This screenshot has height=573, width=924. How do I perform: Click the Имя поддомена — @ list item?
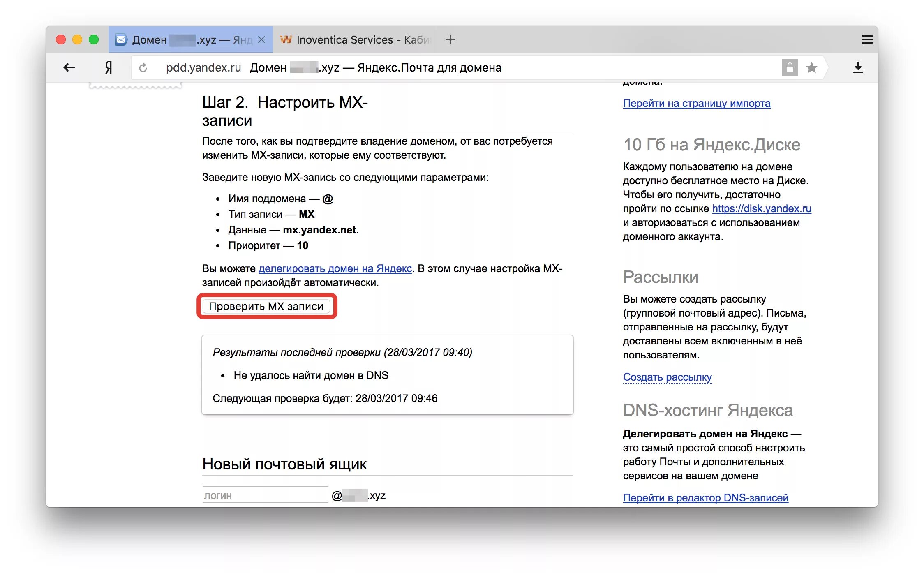coord(281,199)
